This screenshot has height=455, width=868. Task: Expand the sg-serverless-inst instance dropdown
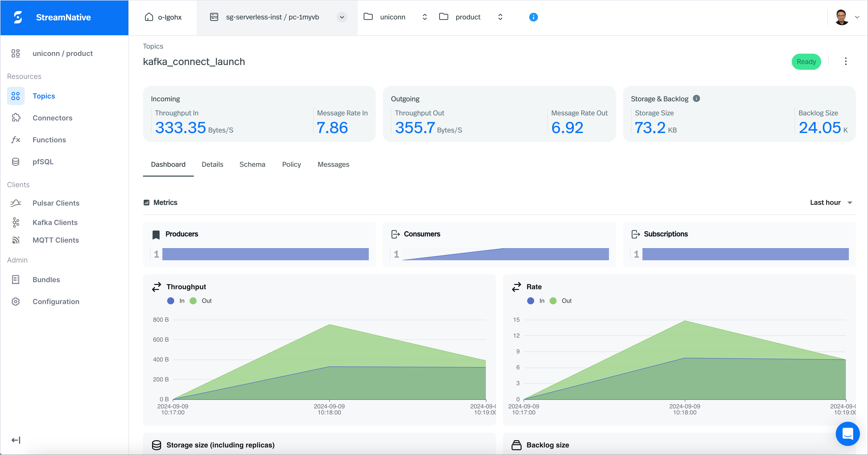click(x=342, y=17)
